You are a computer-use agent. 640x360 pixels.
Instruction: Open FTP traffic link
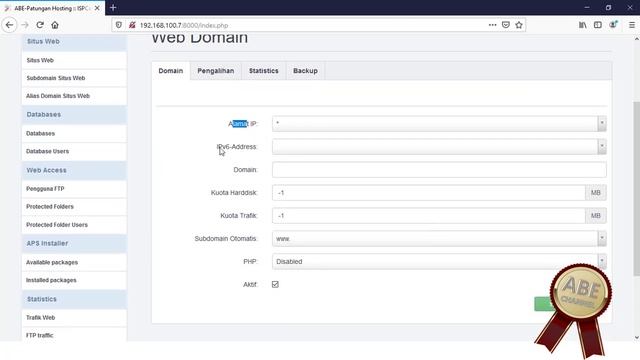pyautogui.click(x=74, y=335)
